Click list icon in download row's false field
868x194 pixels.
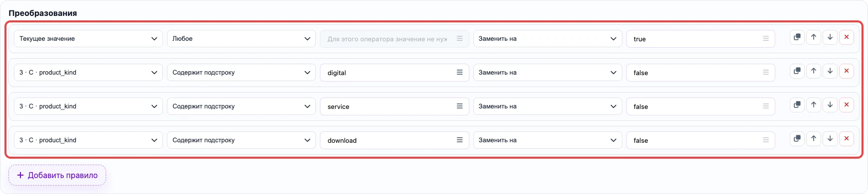point(766,140)
